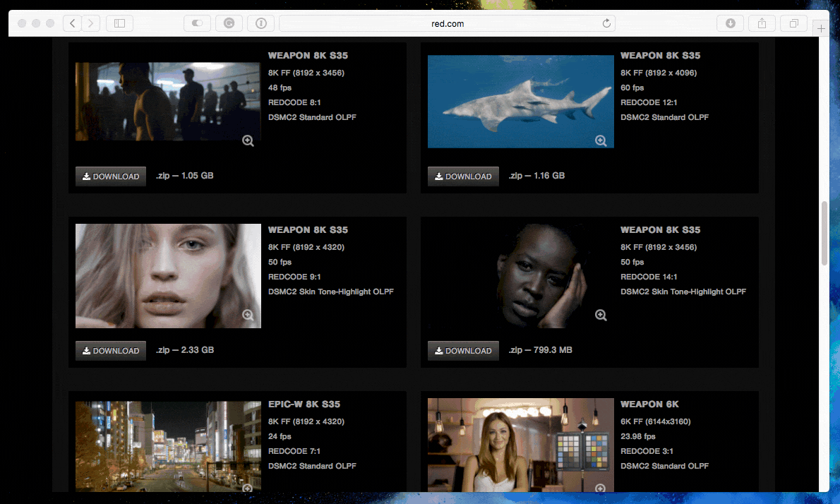Click the page vertical scrollbar thumb

pyautogui.click(x=824, y=233)
